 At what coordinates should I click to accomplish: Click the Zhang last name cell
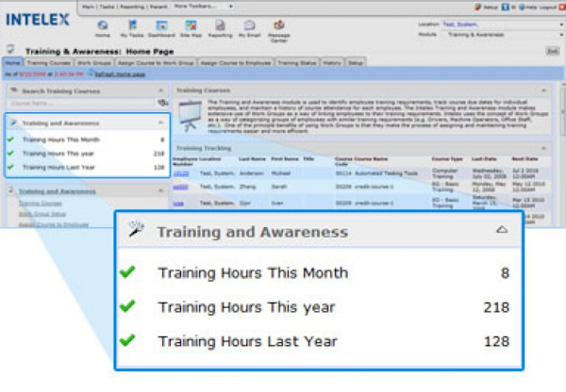tap(247, 187)
